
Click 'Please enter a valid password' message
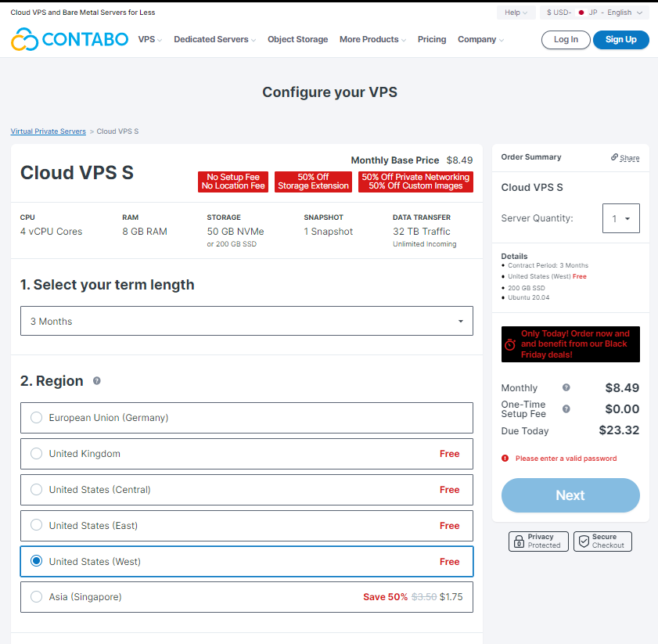(x=566, y=459)
